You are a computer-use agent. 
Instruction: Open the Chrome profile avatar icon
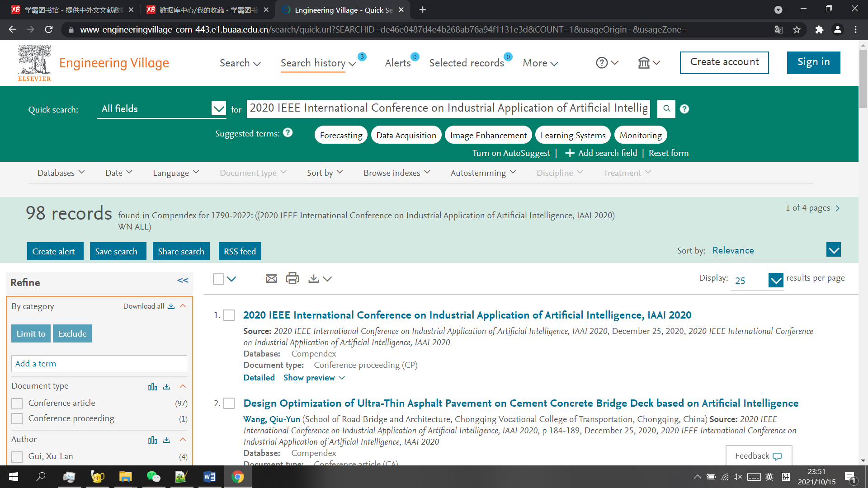pos(838,29)
